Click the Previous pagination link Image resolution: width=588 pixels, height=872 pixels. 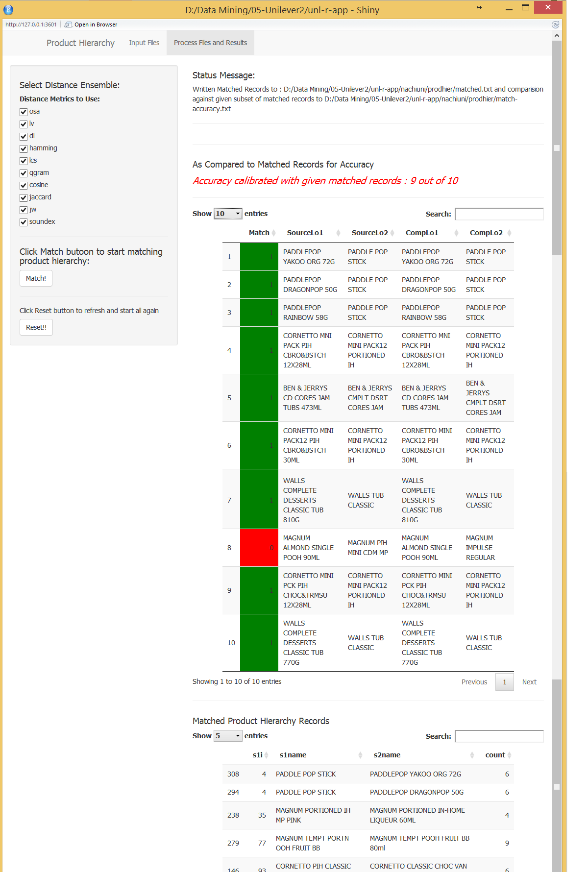pos(474,682)
